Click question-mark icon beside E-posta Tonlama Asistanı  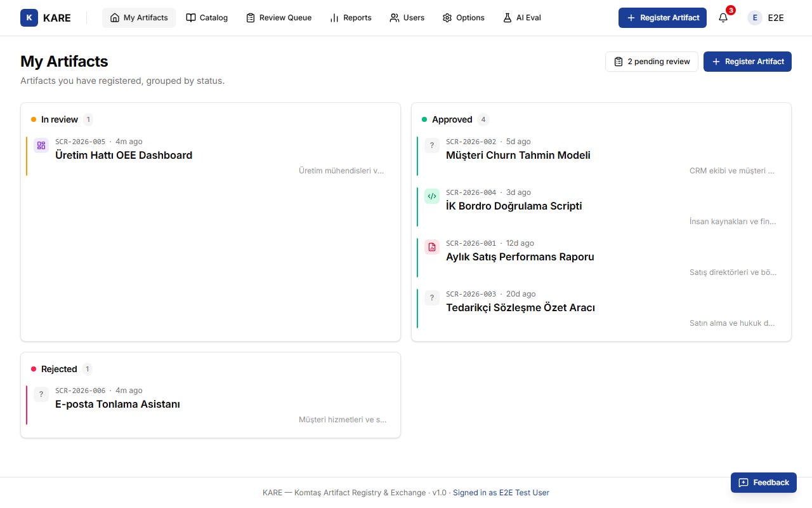coord(41,394)
